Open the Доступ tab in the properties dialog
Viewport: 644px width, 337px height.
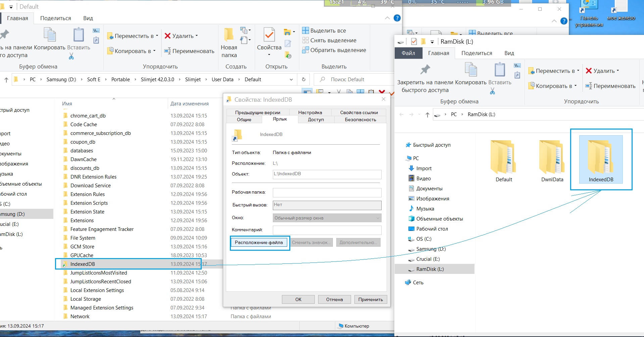(x=316, y=119)
